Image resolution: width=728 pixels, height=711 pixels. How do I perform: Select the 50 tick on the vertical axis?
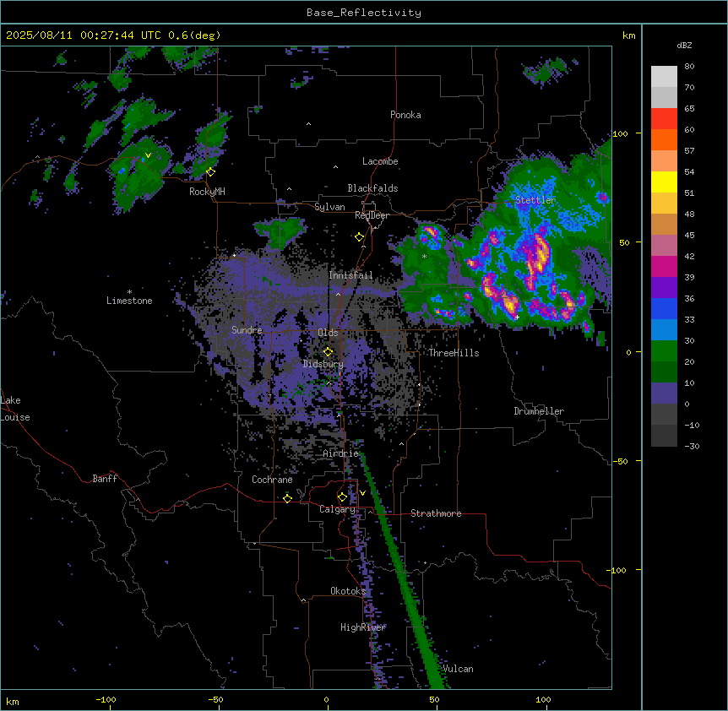624,242
